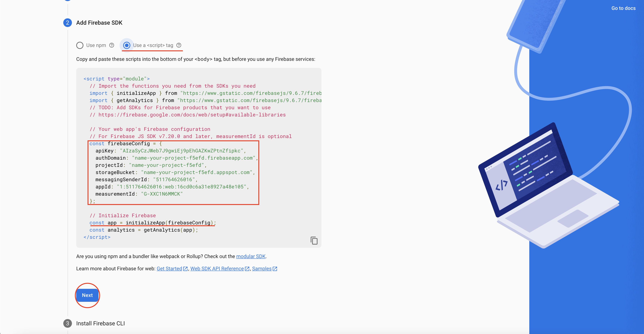
Task: Click the Your web app's Firebase configuration comment
Action: 150,129
